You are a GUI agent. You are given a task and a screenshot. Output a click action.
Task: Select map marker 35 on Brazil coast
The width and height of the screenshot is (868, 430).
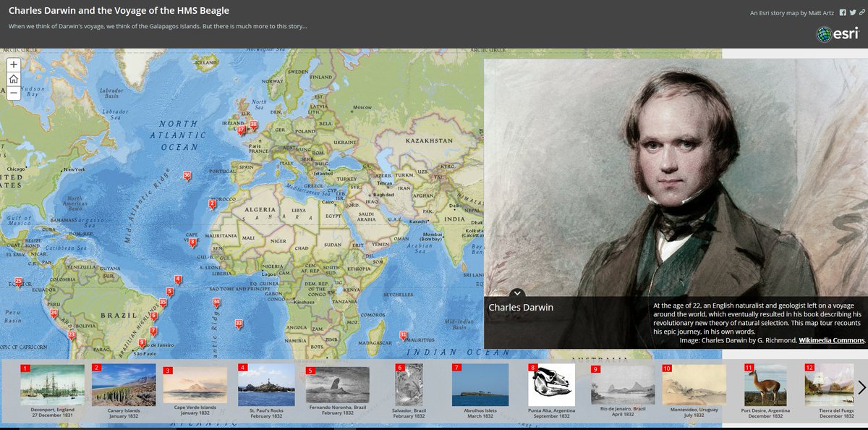pyautogui.click(x=163, y=303)
